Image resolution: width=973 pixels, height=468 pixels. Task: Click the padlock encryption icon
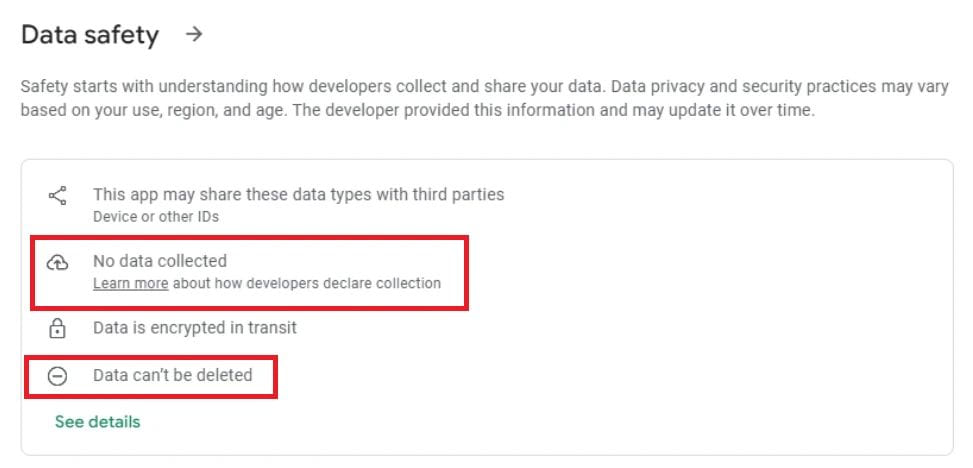point(58,328)
